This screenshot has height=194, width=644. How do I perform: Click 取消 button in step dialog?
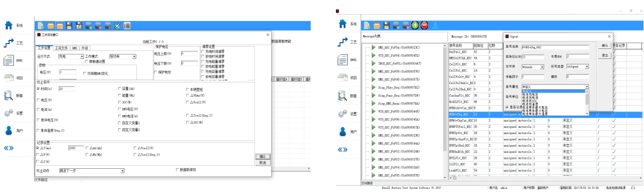262,163
